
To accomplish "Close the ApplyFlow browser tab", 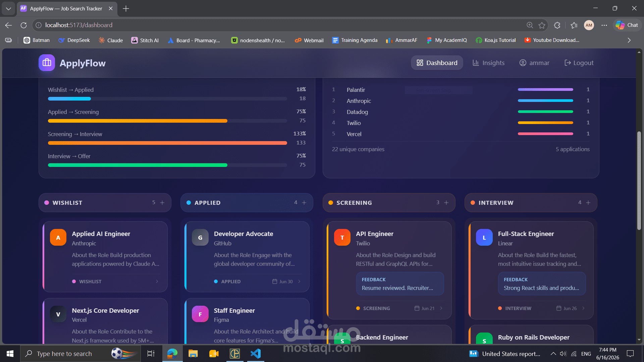I will [x=111, y=9].
